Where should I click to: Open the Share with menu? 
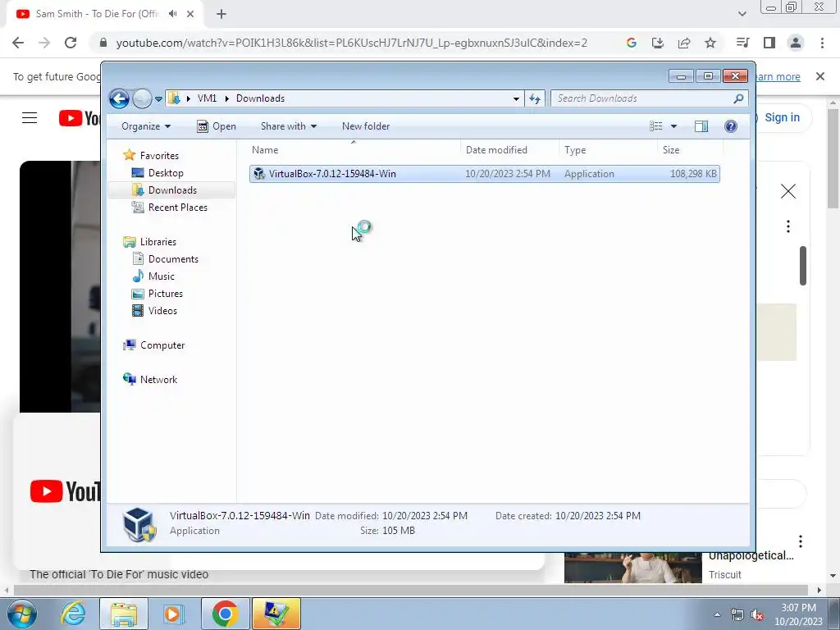[288, 126]
